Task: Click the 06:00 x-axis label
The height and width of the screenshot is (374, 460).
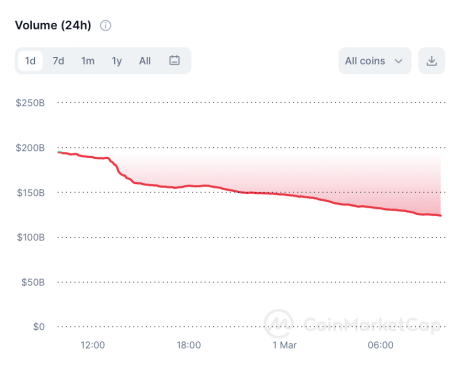Action: 380,345
